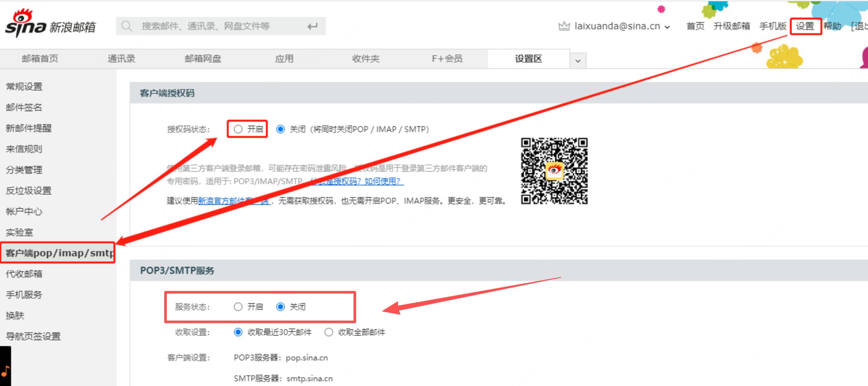Screen dimensions: 868x386
Task: Open 分类管理 in the sidebar
Action: point(24,170)
